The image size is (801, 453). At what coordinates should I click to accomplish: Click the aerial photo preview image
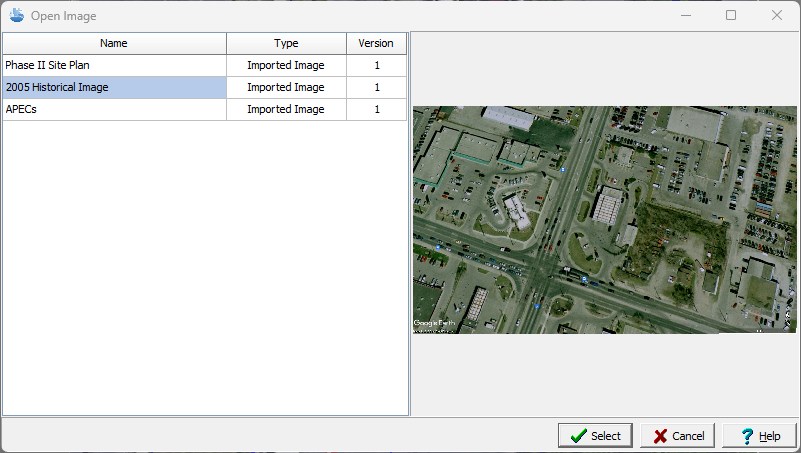[604, 220]
